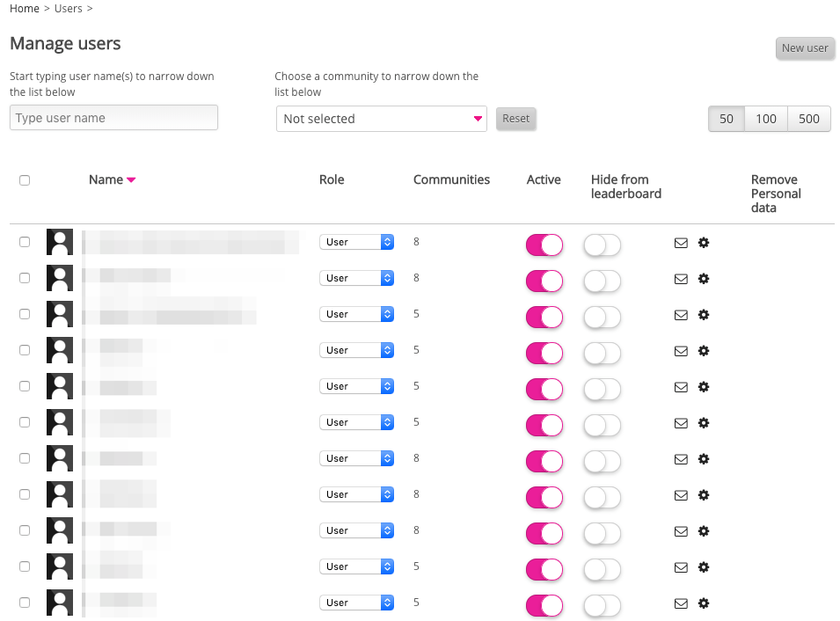
Task: Reset the community filter
Action: point(515,118)
